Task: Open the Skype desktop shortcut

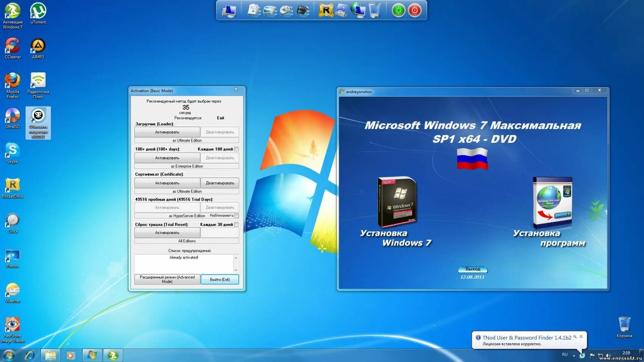Action: [13, 153]
